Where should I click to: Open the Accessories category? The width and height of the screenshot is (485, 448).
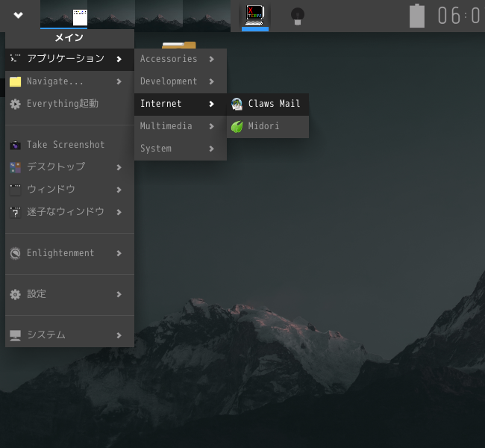pyautogui.click(x=181, y=59)
